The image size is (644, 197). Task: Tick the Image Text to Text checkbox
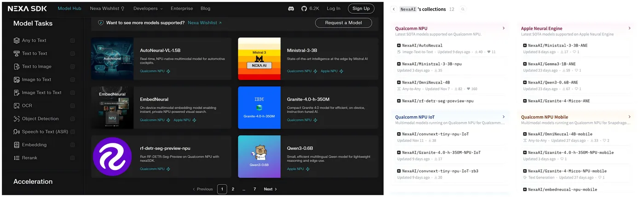tap(73, 92)
